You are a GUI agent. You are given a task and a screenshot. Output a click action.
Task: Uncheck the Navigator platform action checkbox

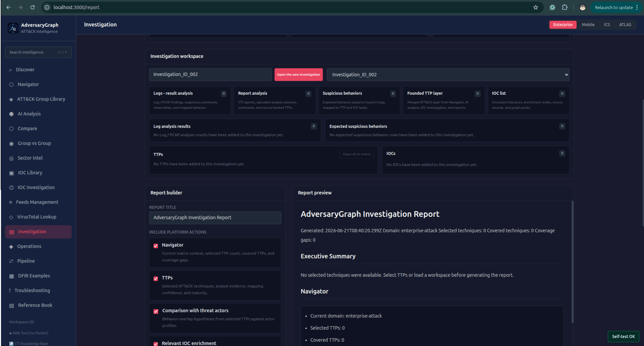point(156,246)
